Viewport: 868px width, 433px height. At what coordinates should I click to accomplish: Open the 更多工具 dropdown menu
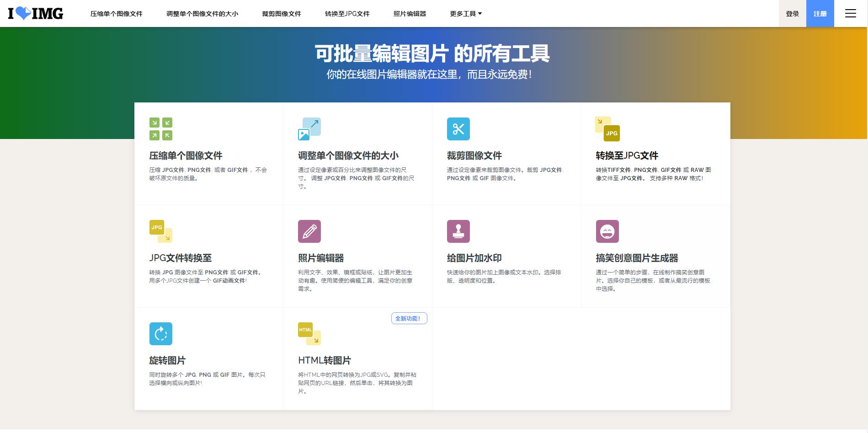coord(465,13)
